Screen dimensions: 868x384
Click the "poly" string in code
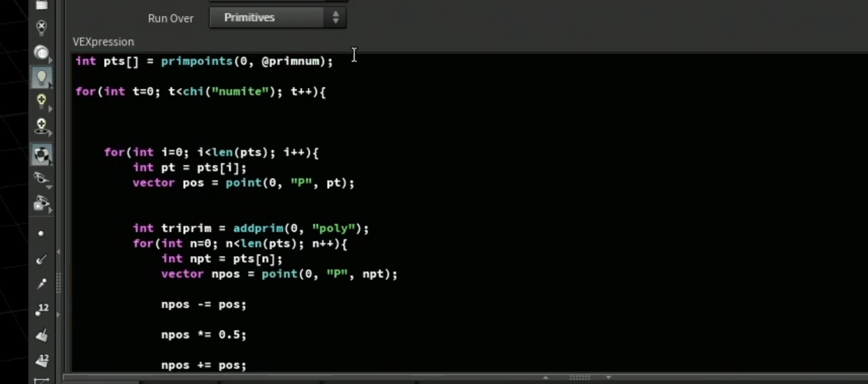click(x=333, y=228)
